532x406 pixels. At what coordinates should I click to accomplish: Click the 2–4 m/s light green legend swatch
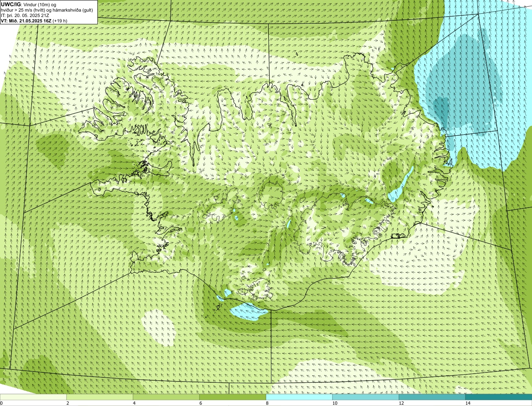pos(100,397)
